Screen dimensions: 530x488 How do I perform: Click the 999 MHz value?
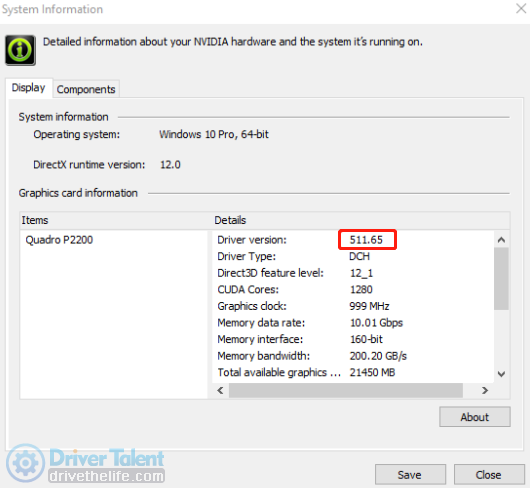click(x=369, y=306)
